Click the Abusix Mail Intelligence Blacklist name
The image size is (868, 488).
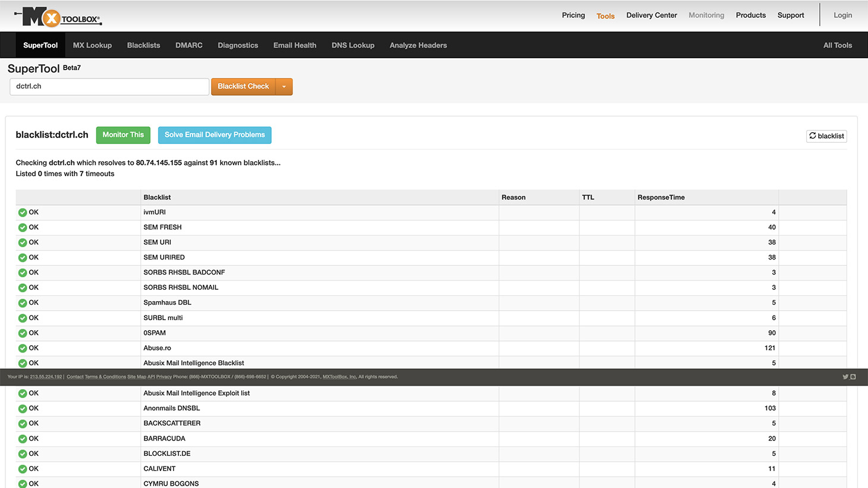[x=194, y=363]
